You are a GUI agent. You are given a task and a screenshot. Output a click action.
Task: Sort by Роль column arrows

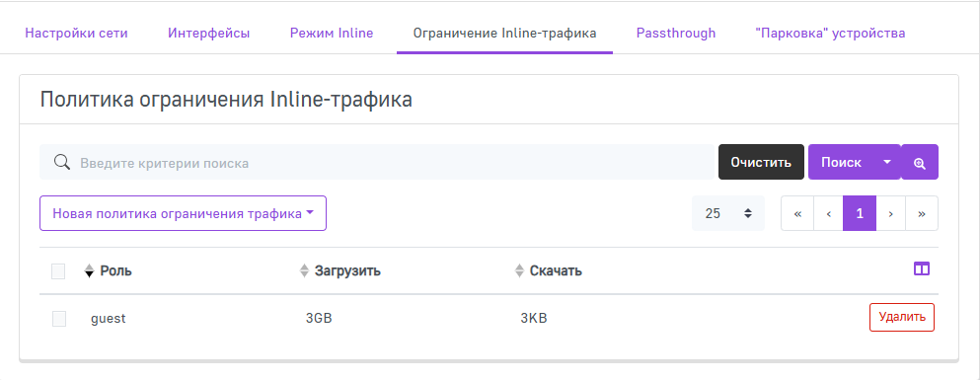(x=90, y=271)
